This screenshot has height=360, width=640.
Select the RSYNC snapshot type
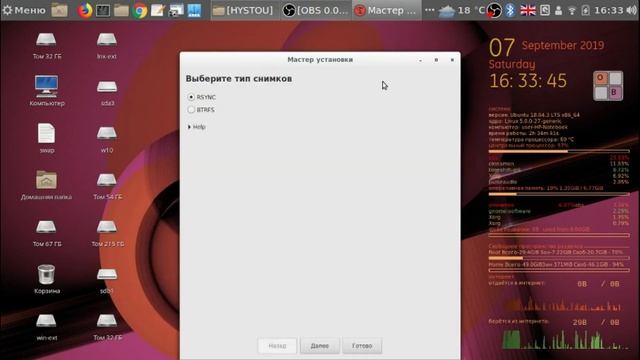click(202, 97)
